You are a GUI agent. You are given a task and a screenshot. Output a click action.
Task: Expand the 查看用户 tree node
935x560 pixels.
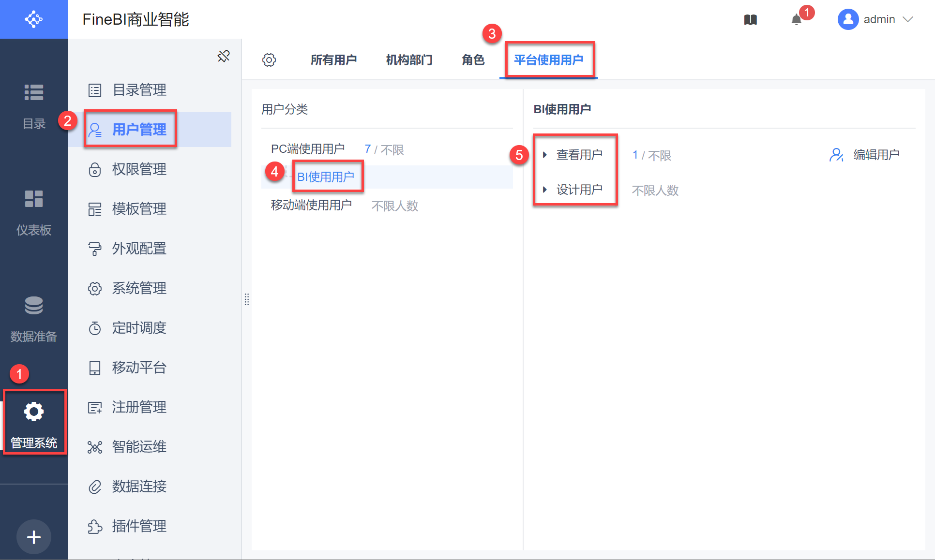[545, 155]
